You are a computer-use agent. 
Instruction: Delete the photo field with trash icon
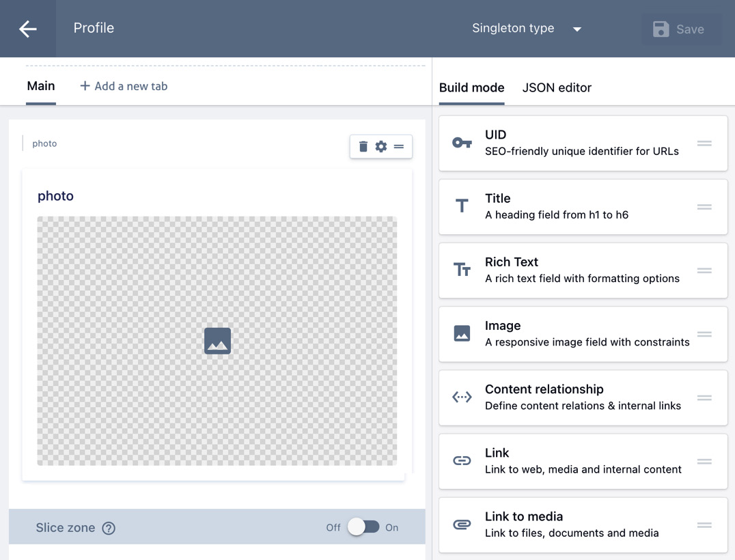(363, 147)
